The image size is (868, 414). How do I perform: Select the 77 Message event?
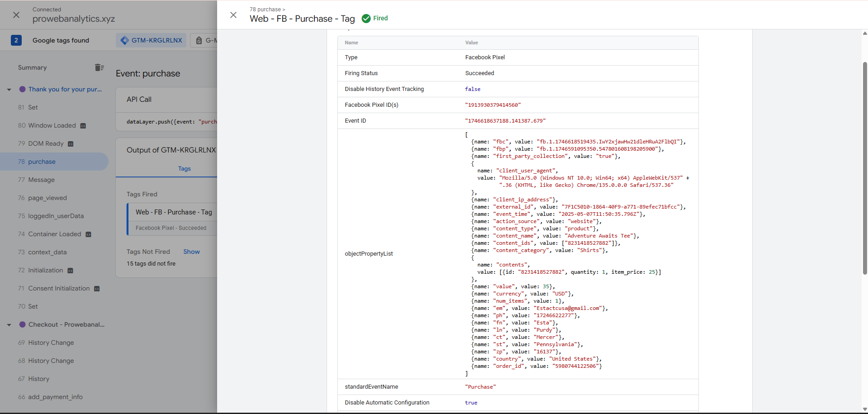tap(41, 180)
